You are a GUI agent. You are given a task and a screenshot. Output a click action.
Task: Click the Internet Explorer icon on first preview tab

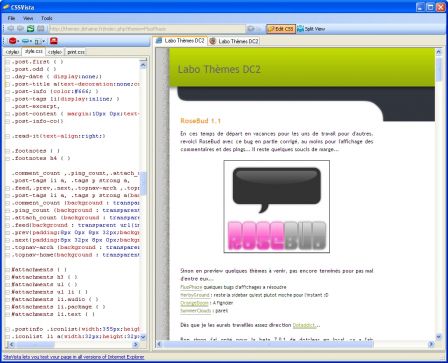point(160,41)
